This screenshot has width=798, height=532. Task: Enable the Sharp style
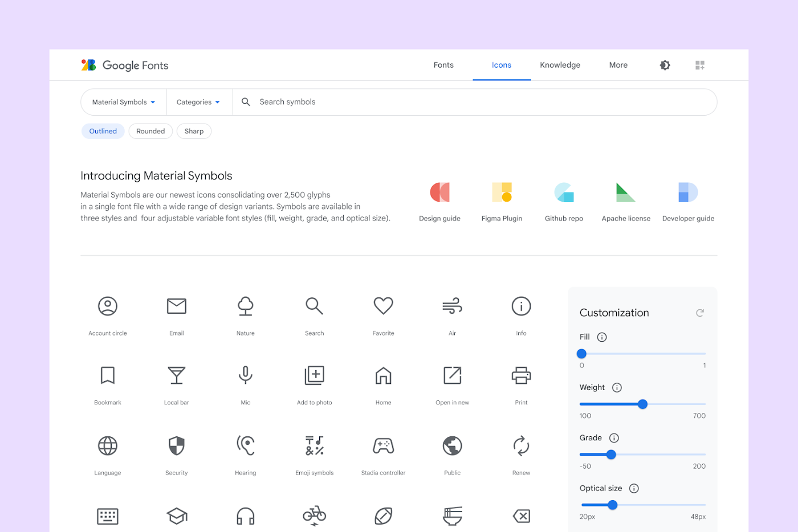(x=194, y=131)
